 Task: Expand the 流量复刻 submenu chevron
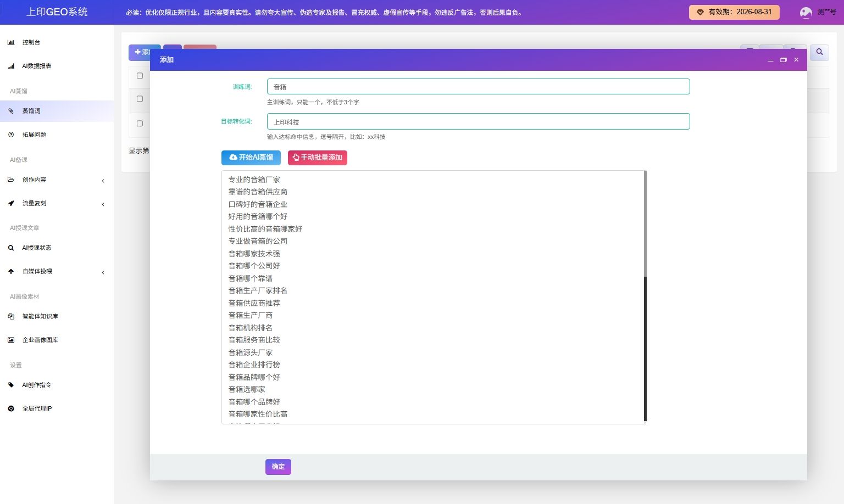pyautogui.click(x=103, y=204)
